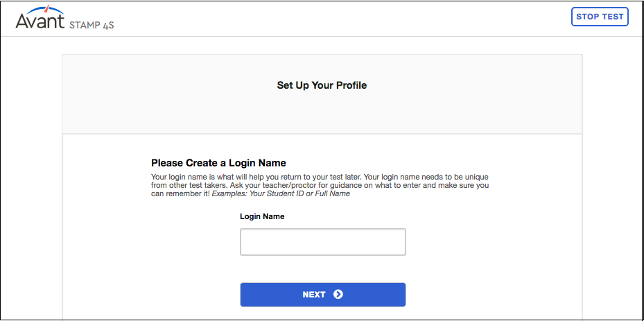Screen dimensions: 644x321
Task: Select the STAMP 4S product text
Action: point(92,25)
